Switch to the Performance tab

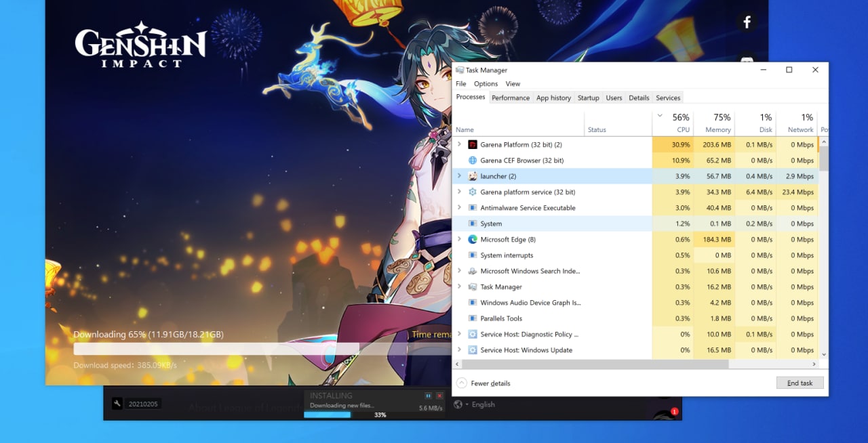511,98
